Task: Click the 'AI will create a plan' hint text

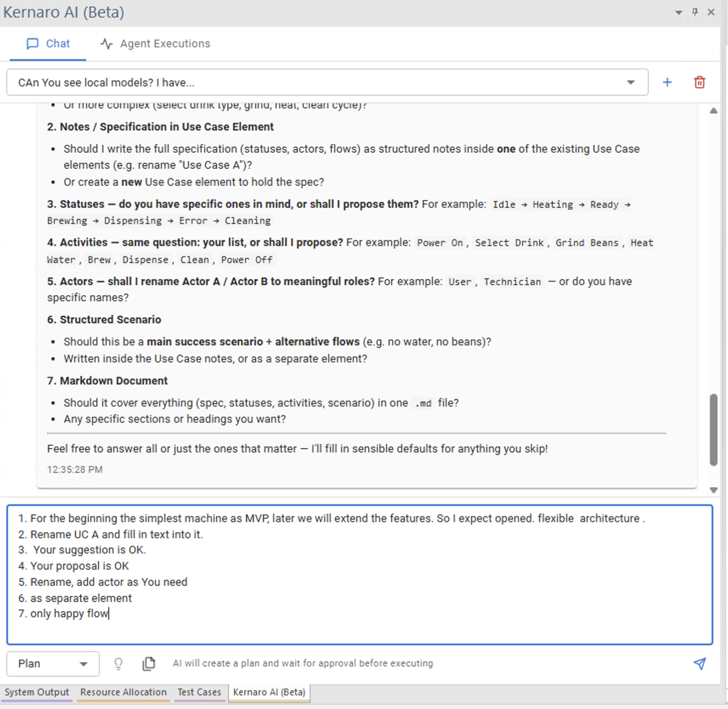Action: coord(303,663)
